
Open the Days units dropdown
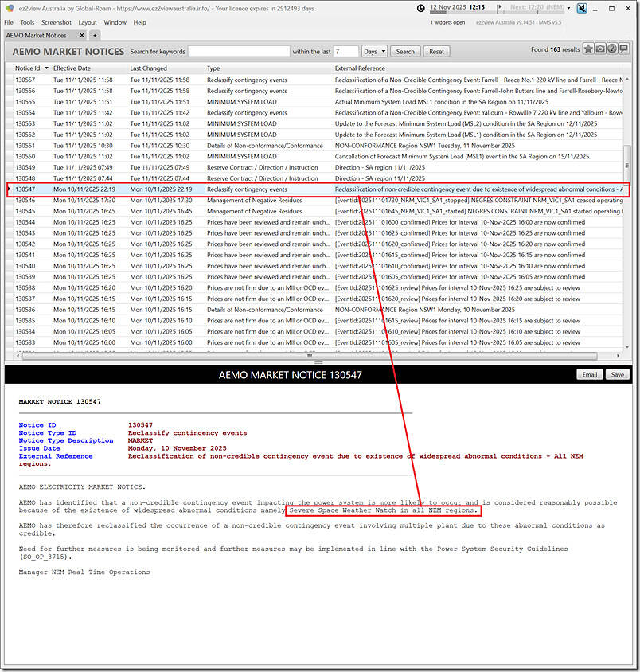(x=373, y=50)
